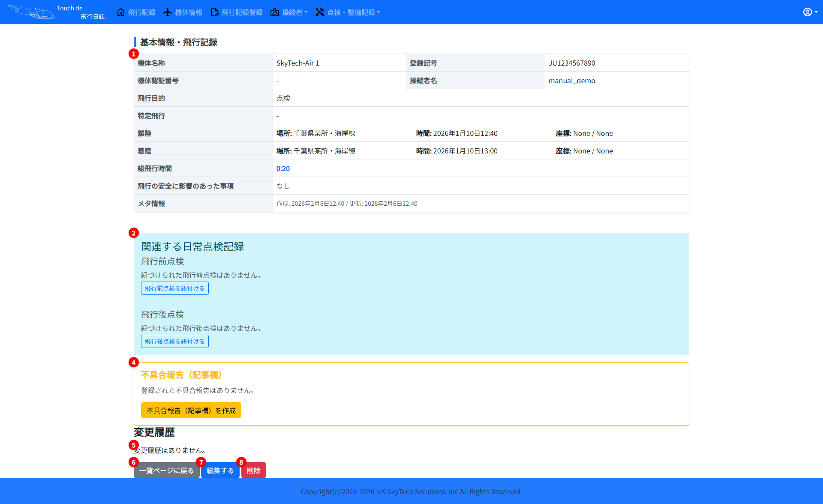Screen dimensions: 823x504
Task: Open the user account icon top right
Action: point(808,12)
